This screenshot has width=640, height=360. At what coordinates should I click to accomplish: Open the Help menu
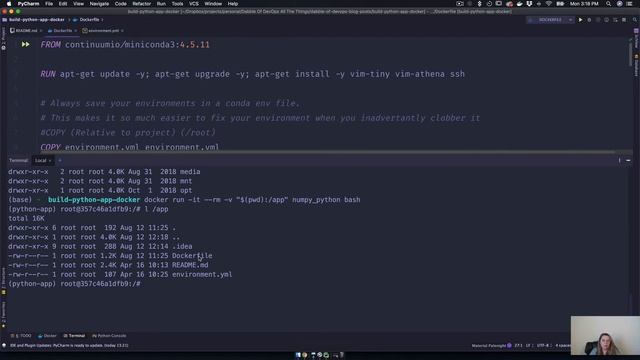pyautogui.click(x=233, y=4)
